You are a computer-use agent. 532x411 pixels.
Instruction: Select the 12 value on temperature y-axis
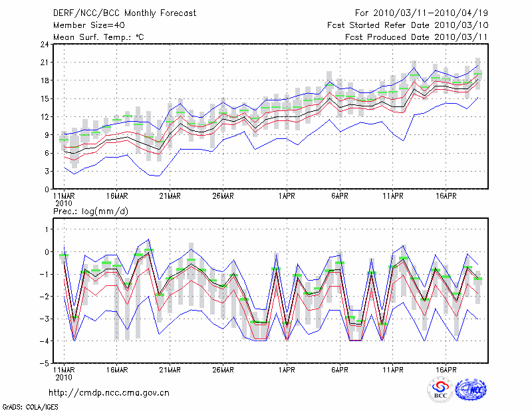click(43, 117)
